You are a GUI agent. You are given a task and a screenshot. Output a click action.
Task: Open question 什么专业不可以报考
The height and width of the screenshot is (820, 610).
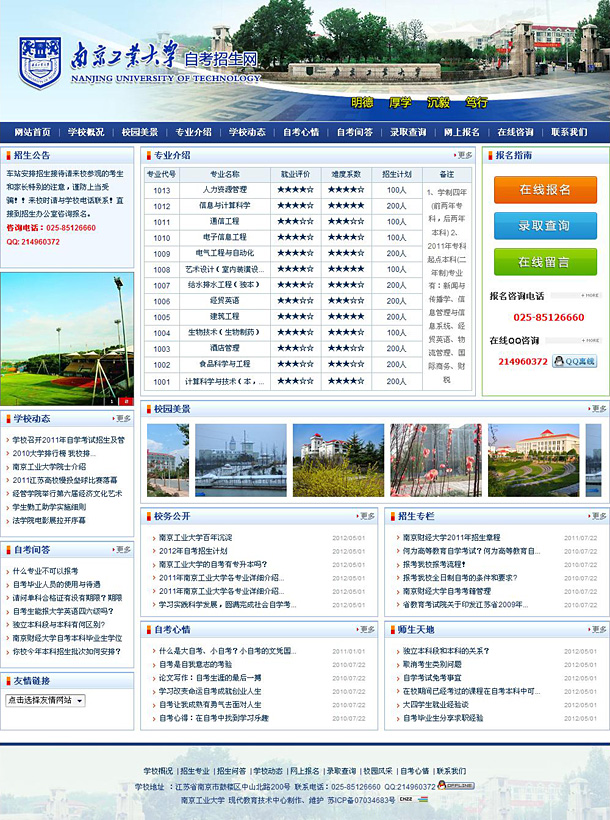(46, 571)
